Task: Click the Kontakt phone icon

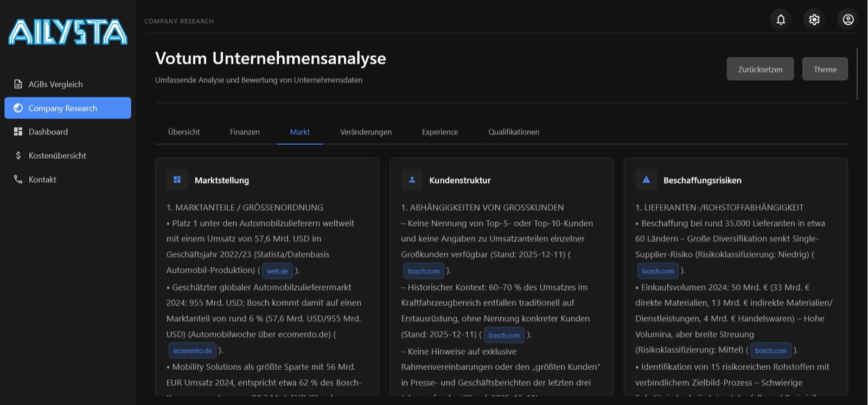Action: [x=18, y=179]
